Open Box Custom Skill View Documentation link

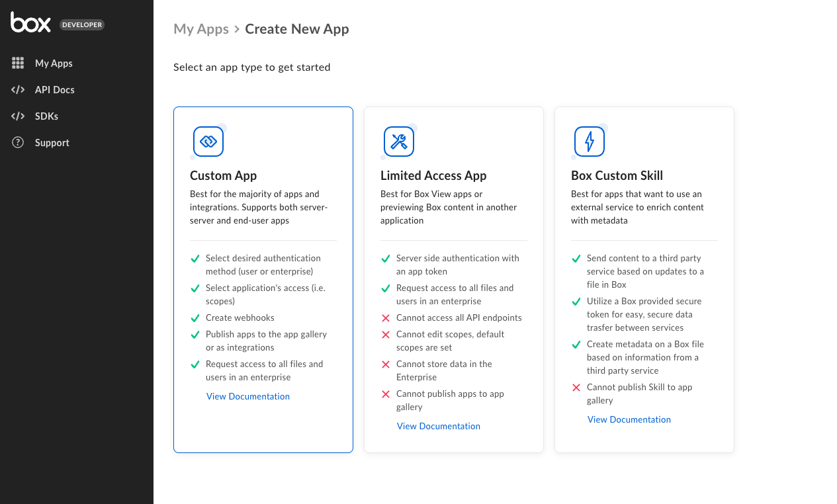point(629,419)
